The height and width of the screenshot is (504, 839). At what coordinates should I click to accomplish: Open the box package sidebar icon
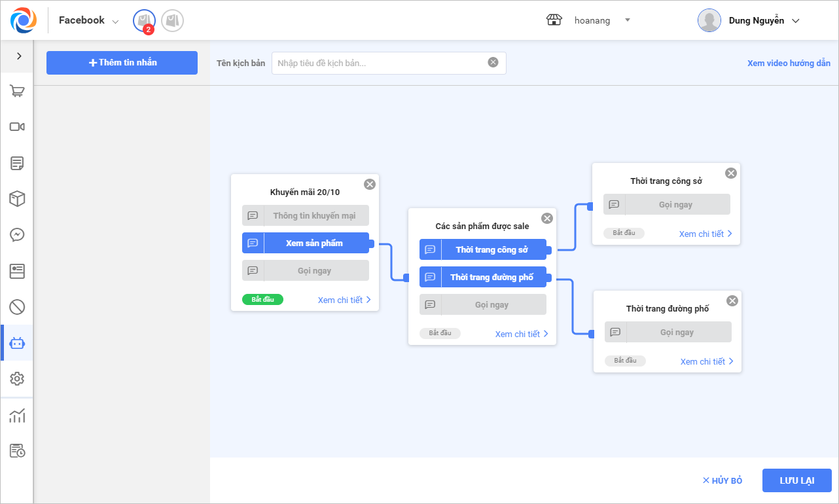click(x=17, y=199)
